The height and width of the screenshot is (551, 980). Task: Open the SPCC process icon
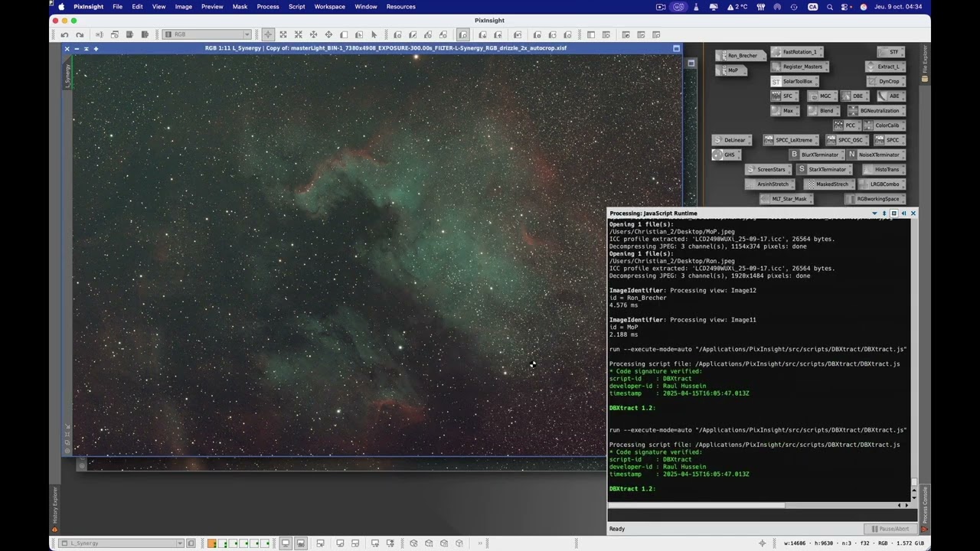[x=890, y=140]
